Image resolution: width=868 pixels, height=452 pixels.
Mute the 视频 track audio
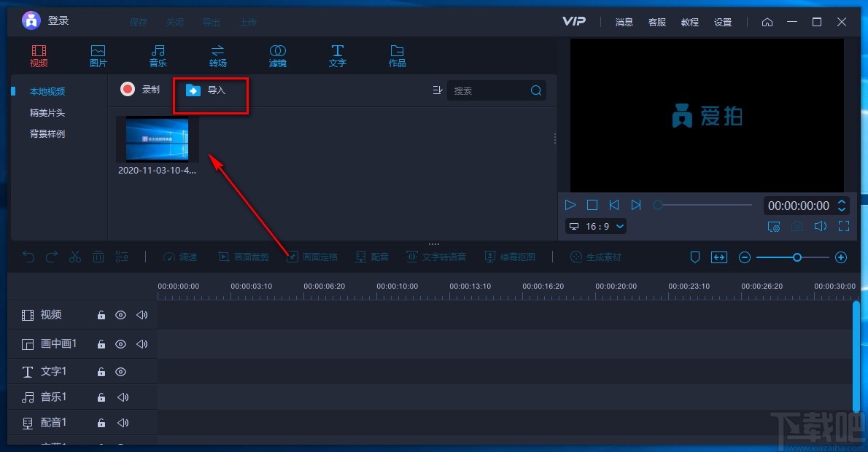tap(142, 316)
